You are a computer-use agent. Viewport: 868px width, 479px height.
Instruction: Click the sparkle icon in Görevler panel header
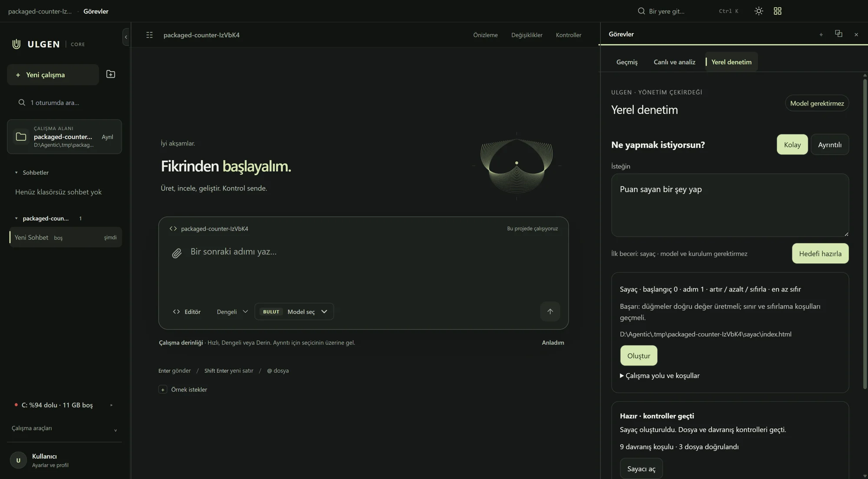pos(821,34)
